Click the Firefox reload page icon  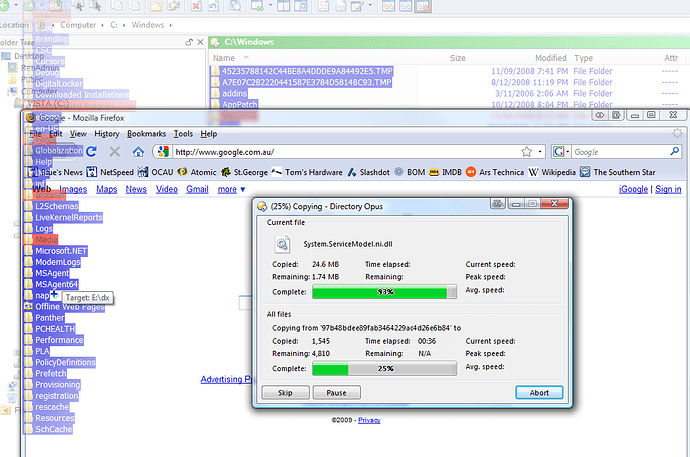tap(92, 152)
